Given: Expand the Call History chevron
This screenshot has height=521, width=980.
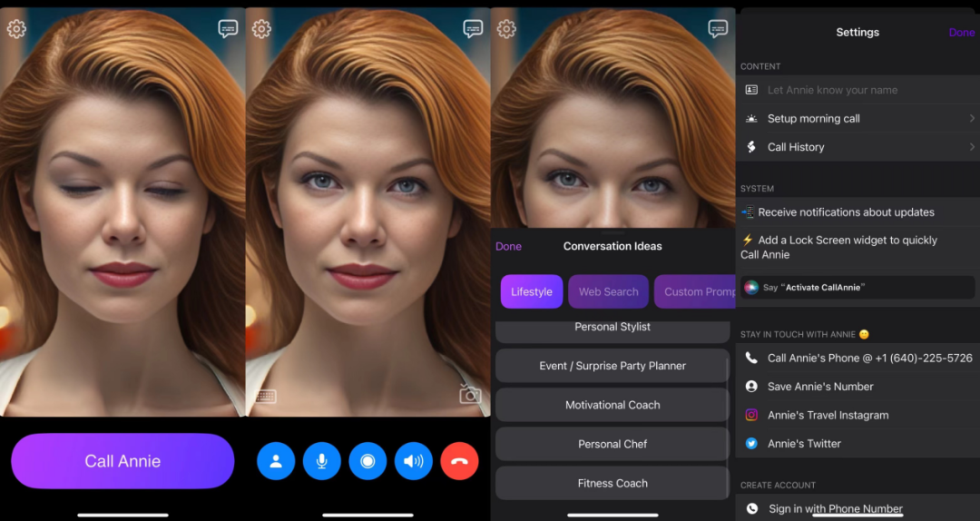Looking at the screenshot, I should [x=972, y=147].
